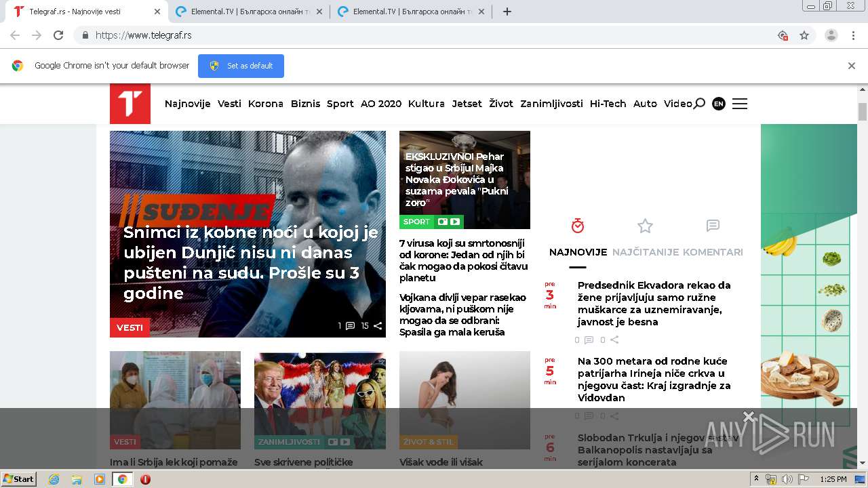This screenshot has width=868, height=488.
Task: Go to Korona section
Action: (x=266, y=104)
